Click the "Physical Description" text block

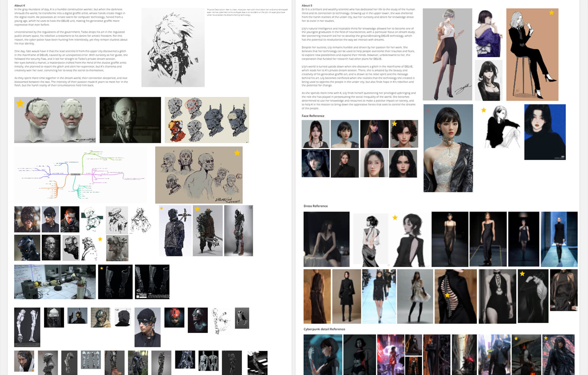247,12
